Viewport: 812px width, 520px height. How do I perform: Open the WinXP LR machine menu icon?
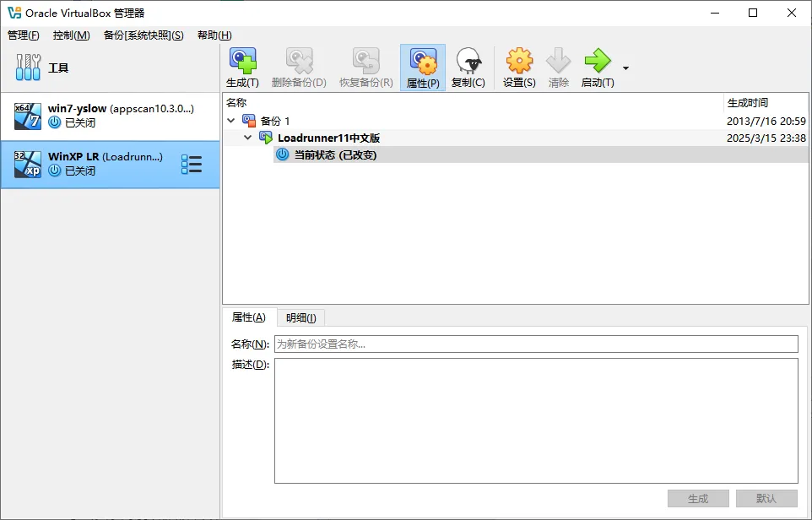click(x=192, y=165)
